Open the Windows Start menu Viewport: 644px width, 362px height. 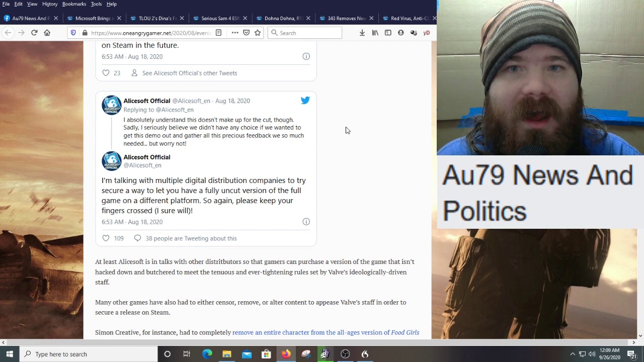pos(10,354)
